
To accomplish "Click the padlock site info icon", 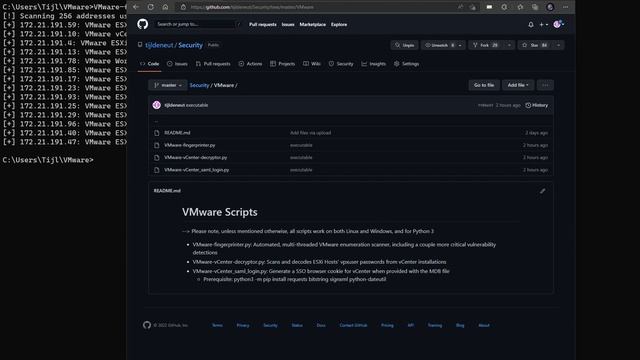I will tap(183, 7).
